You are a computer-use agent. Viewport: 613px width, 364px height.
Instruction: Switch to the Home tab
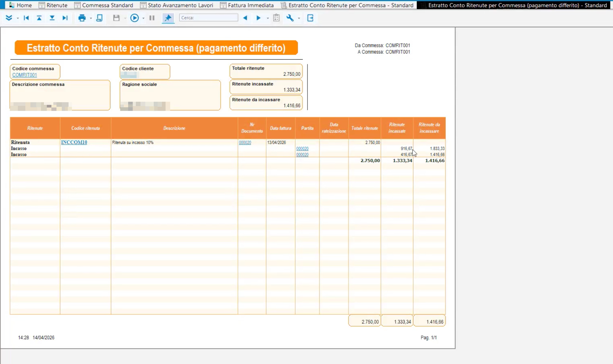point(21,5)
